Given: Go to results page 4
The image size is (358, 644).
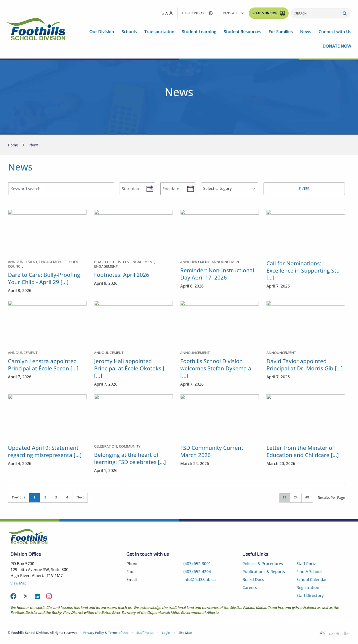Looking at the screenshot, I should point(67,497).
